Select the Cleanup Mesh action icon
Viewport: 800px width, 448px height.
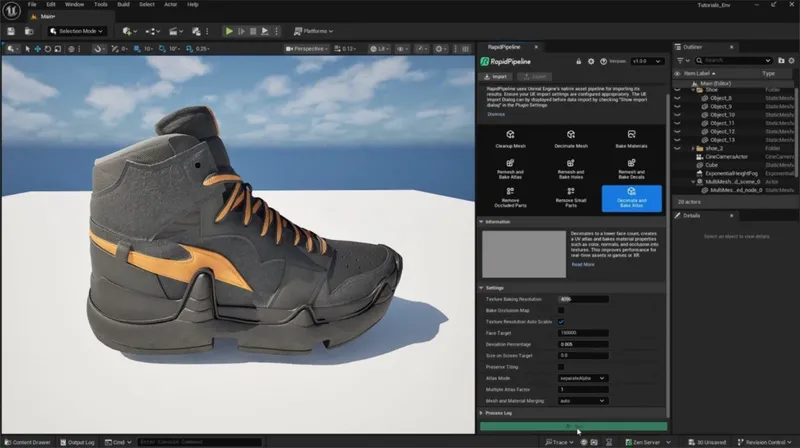pyautogui.click(x=510, y=134)
